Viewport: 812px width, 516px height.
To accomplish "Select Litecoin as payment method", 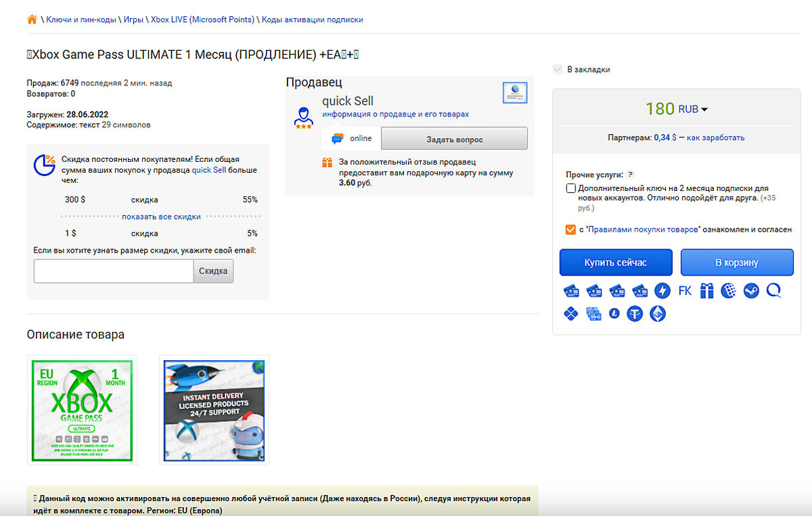I will click(x=614, y=313).
